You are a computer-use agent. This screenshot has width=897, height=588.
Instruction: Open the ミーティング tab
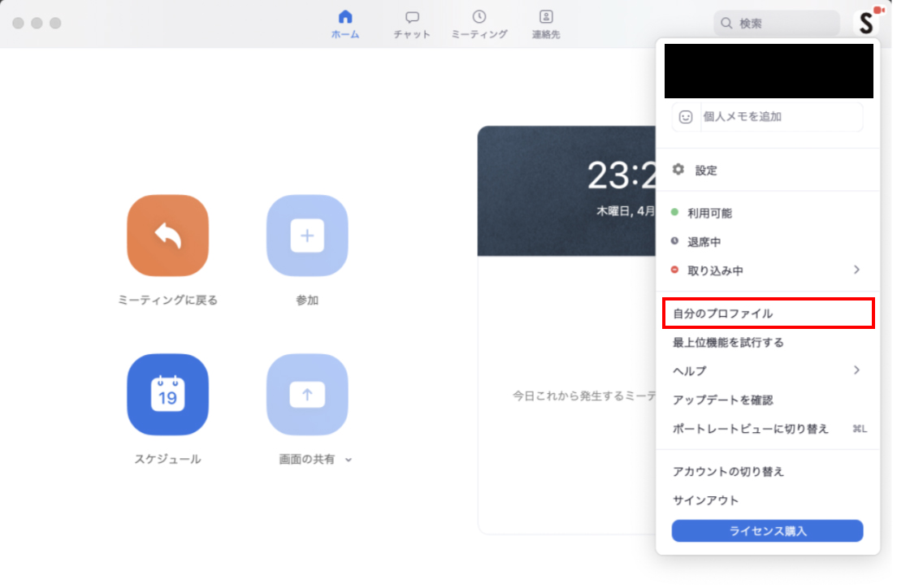pyautogui.click(x=479, y=24)
